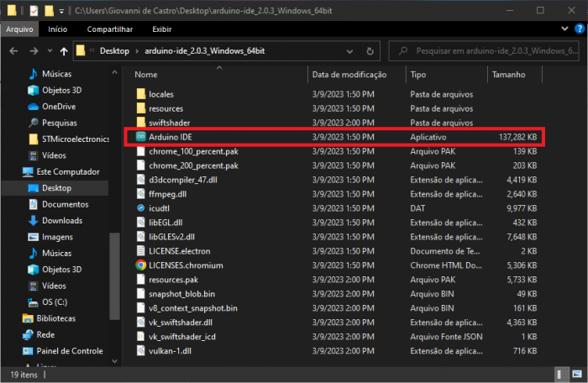This screenshot has height=383, width=588.
Task: Click navigation pane scroll up arrow
Action: 115,72
